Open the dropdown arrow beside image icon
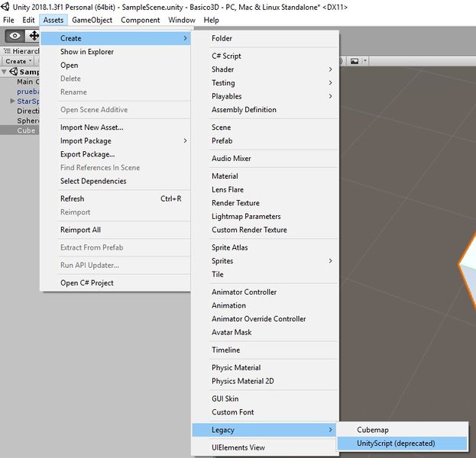This screenshot has height=458, width=476. tap(365, 60)
